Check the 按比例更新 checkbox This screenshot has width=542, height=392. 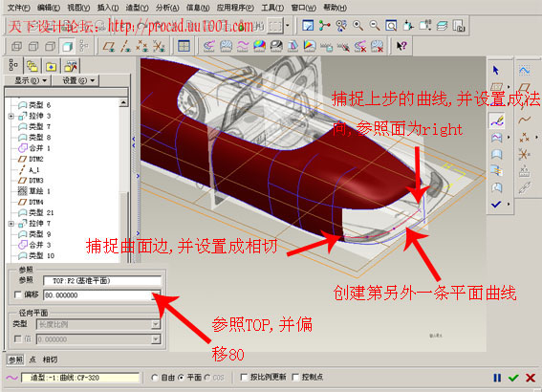[x=244, y=377]
